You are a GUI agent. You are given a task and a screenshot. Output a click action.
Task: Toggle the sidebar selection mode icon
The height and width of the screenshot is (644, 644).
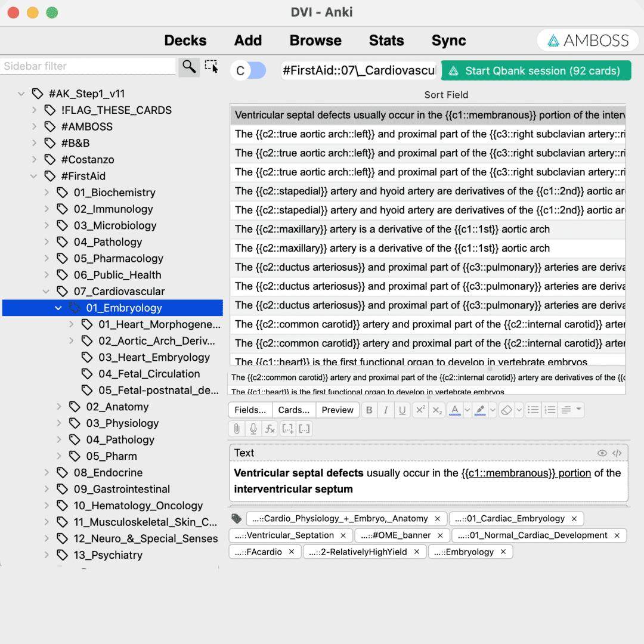tap(211, 66)
